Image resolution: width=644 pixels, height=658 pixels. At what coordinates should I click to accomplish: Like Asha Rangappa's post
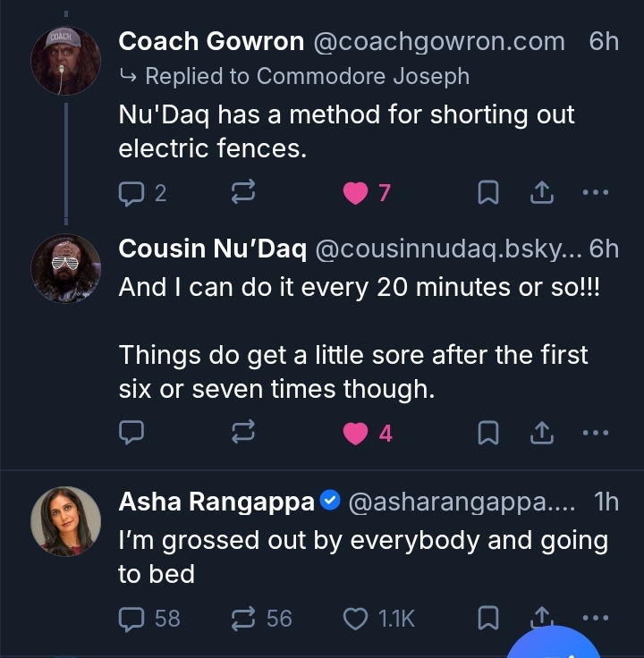click(356, 618)
